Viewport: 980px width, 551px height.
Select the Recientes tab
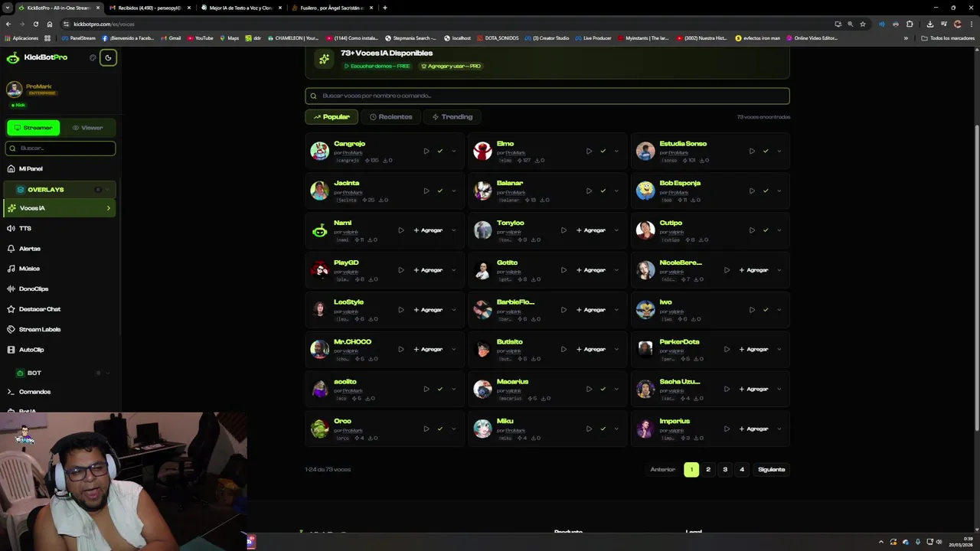[x=390, y=117]
